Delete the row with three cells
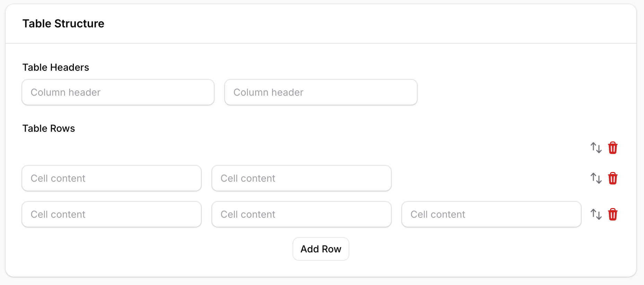The width and height of the screenshot is (644, 285). tap(612, 214)
